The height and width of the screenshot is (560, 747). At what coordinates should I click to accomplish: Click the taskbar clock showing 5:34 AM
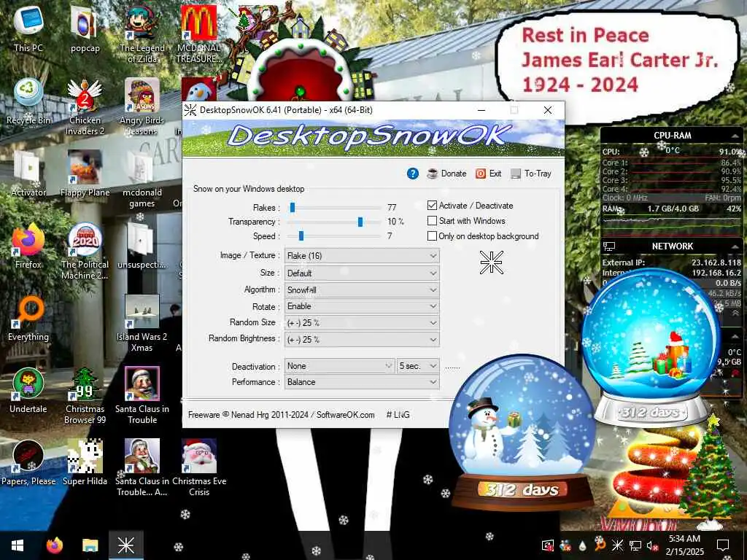coord(684,545)
